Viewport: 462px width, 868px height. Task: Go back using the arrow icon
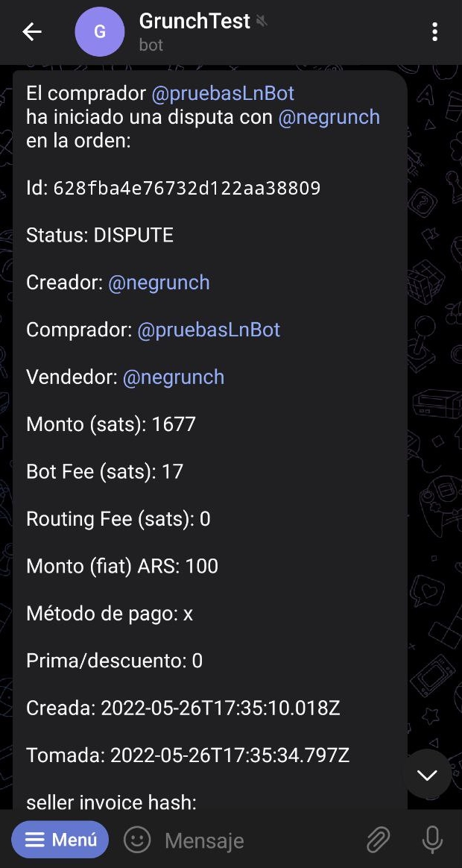pyautogui.click(x=31, y=32)
